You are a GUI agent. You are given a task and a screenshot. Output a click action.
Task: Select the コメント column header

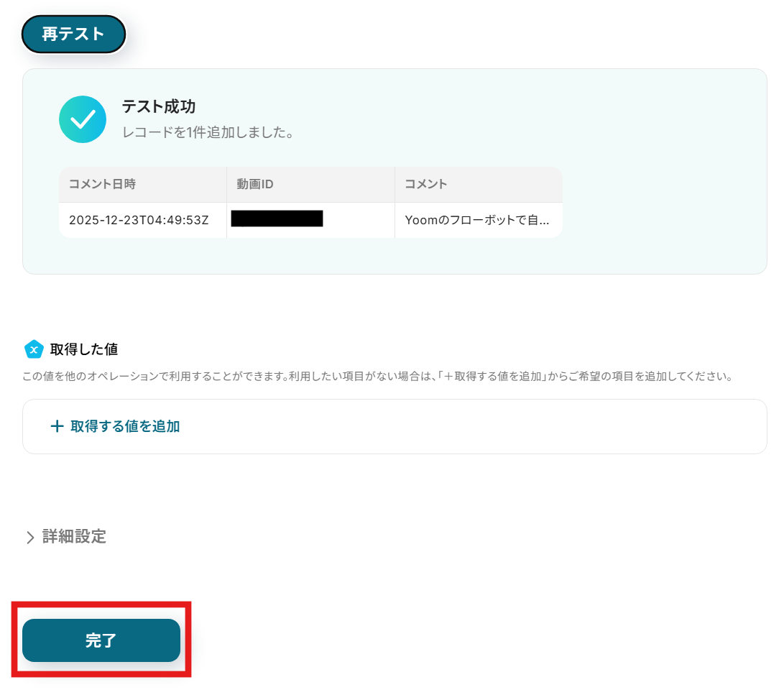(426, 184)
